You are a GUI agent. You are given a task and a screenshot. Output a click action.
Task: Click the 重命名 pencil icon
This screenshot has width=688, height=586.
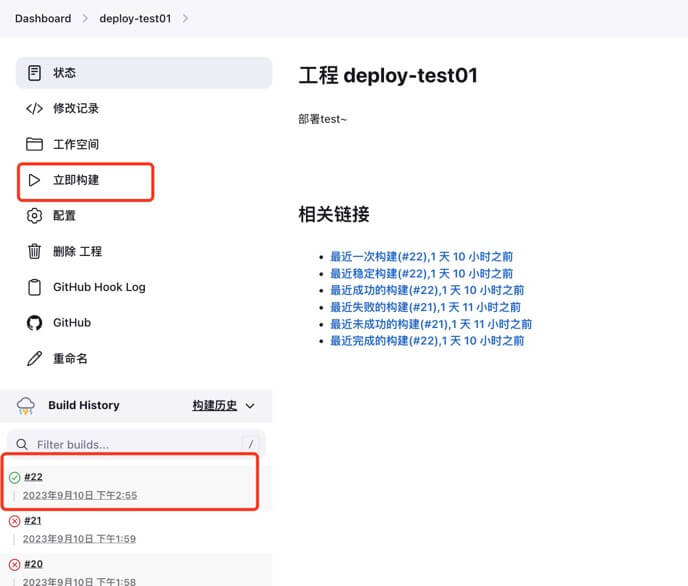pyautogui.click(x=35, y=359)
